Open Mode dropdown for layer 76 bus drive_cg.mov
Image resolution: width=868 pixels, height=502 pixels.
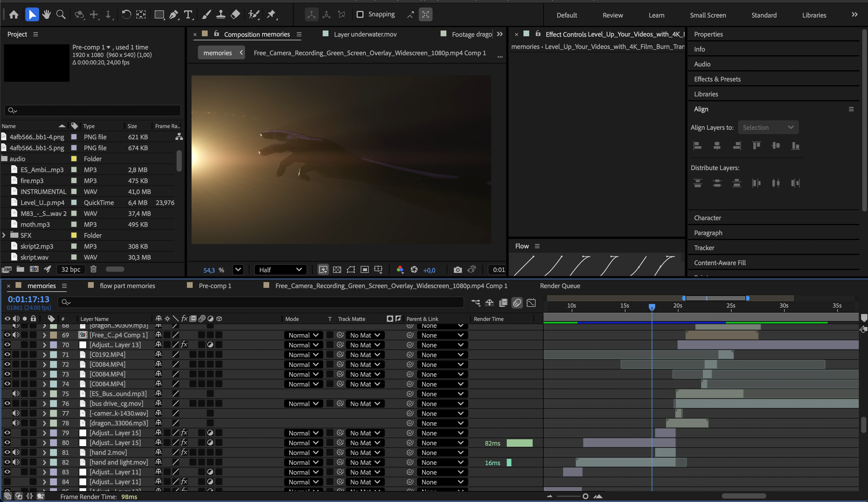pos(303,403)
